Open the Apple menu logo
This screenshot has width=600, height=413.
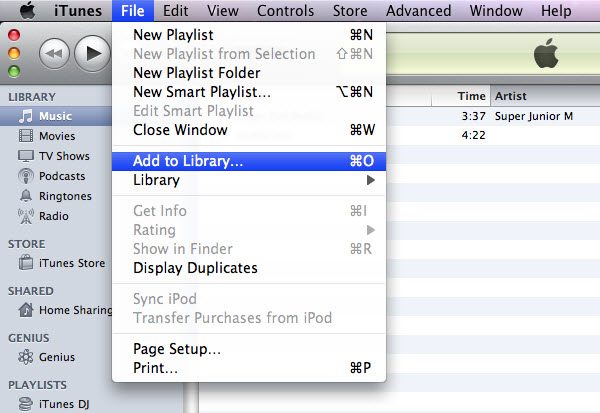point(28,10)
